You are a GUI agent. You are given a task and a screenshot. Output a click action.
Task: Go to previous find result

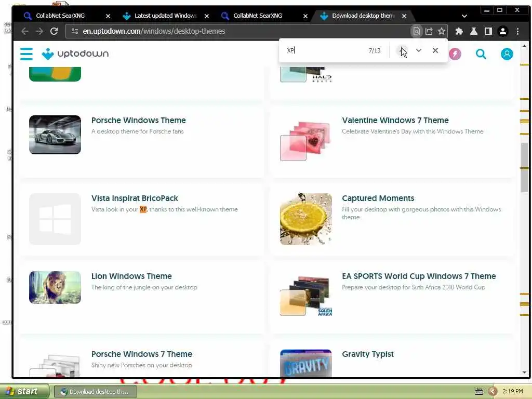tap(403, 50)
